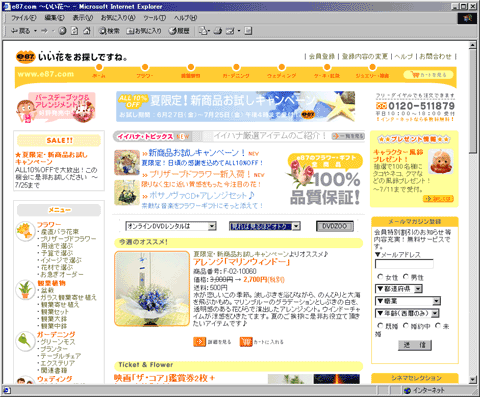Click the 送信 submit button

(x=415, y=345)
